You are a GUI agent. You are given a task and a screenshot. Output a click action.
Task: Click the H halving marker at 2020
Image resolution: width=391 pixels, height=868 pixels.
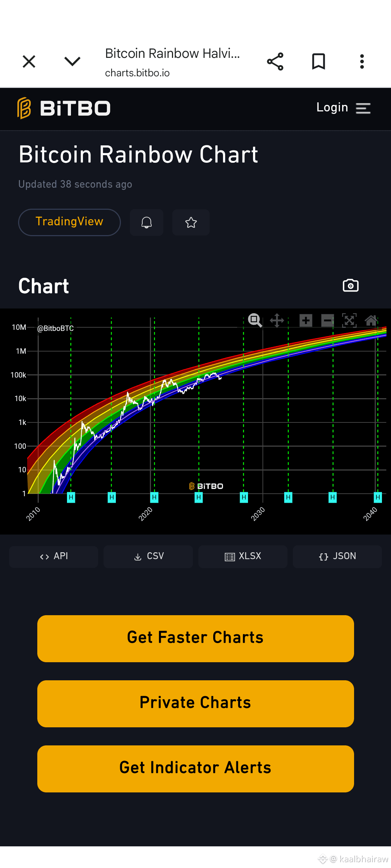[x=155, y=498]
